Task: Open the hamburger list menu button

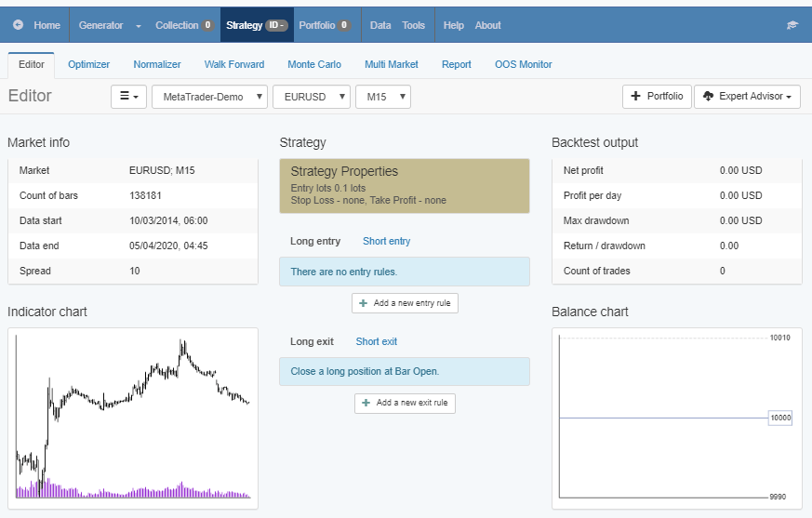Action: pos(128,97)
